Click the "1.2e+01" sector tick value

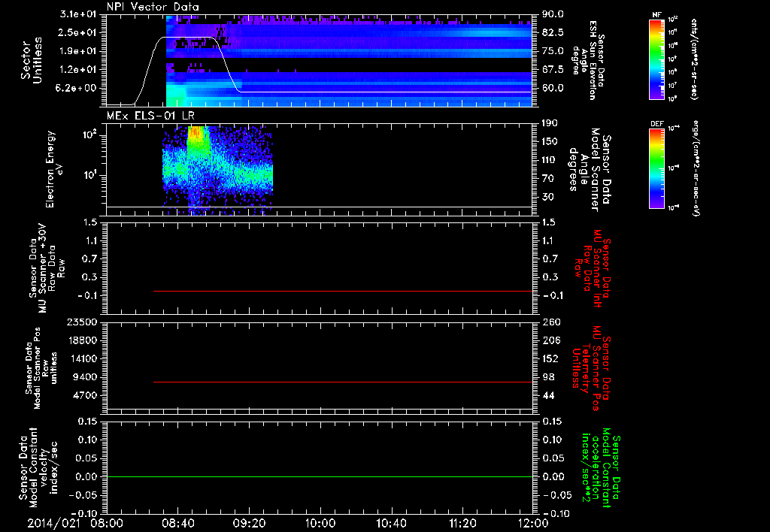tap(78, 69)
